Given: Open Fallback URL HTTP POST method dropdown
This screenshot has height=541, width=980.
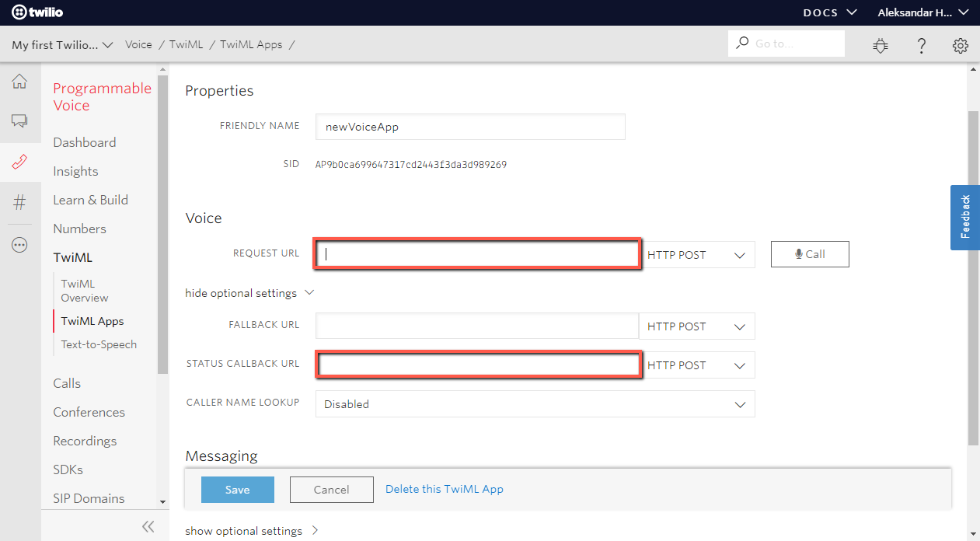Looking at the screenshot, I should (697, 326).
